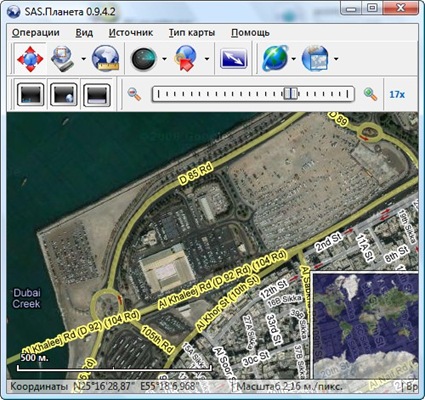The width and height of the screenshot is (425, 400).
Task: Click the go-to-place globe with red arrow
Action: (185, 59)
